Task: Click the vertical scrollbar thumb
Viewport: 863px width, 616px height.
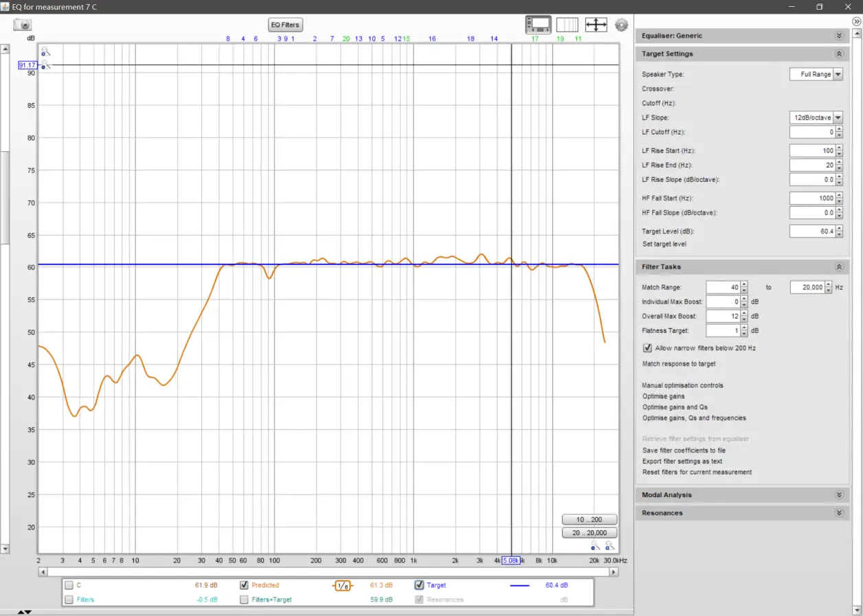Action: pyautogui.click(x=5, y=198)
